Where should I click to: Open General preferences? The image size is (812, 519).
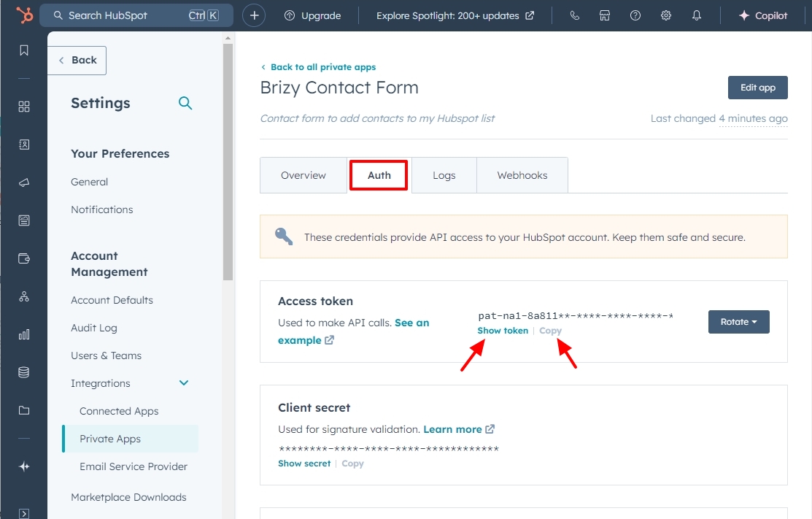[90, 182]
